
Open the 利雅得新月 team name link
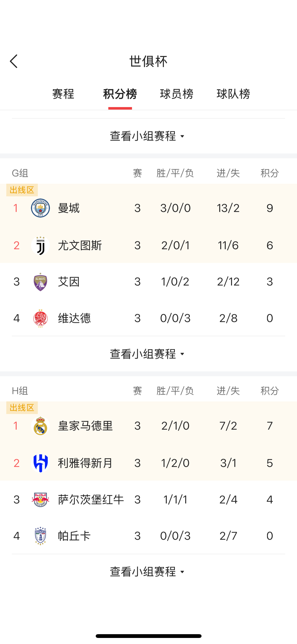[85, 463]
